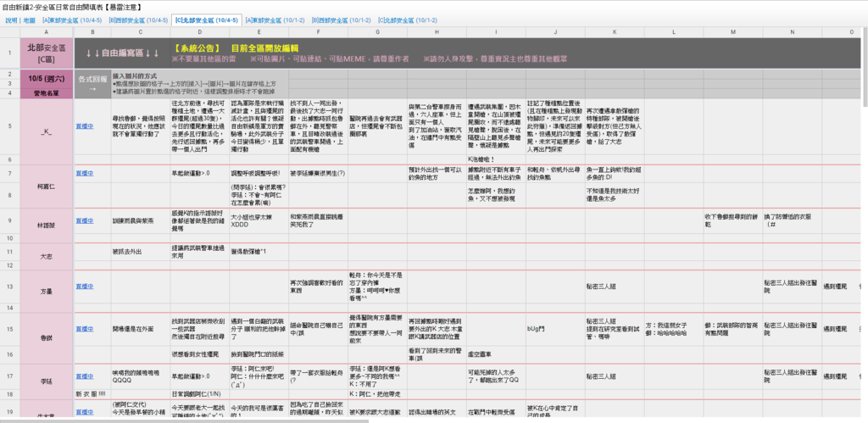Click the 日常調戲阿仁(1/N) cell

[x=199, y=394]
